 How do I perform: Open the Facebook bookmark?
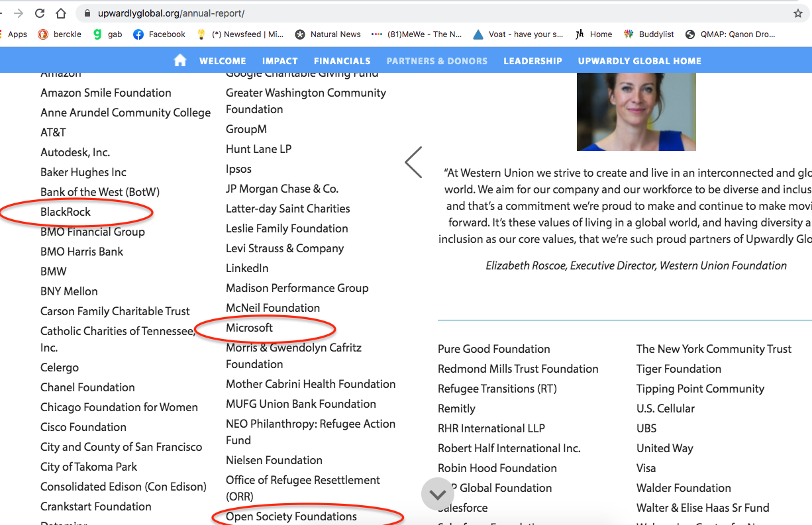click(160, 34)
